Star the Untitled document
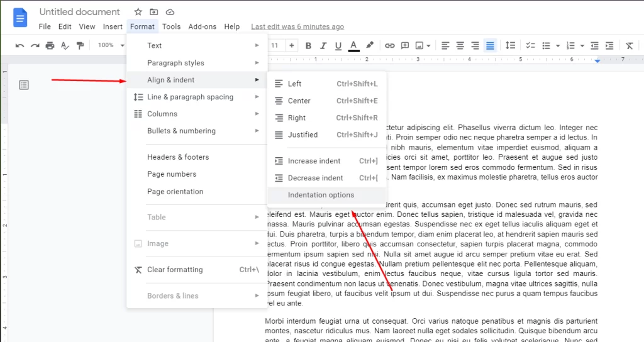644x342 pixels. (138, 12)
